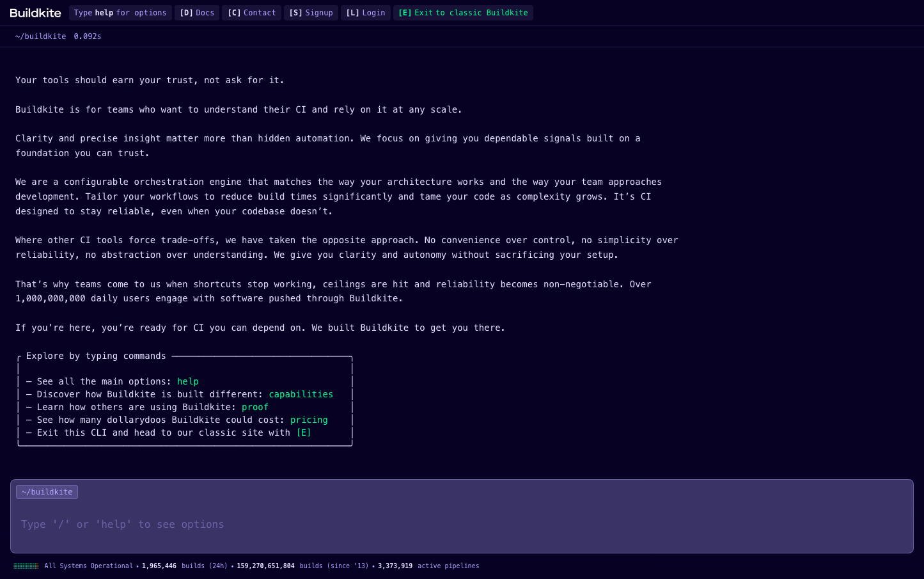Click the 'proof' command link
Screen dimensions: 924x579
254,408
